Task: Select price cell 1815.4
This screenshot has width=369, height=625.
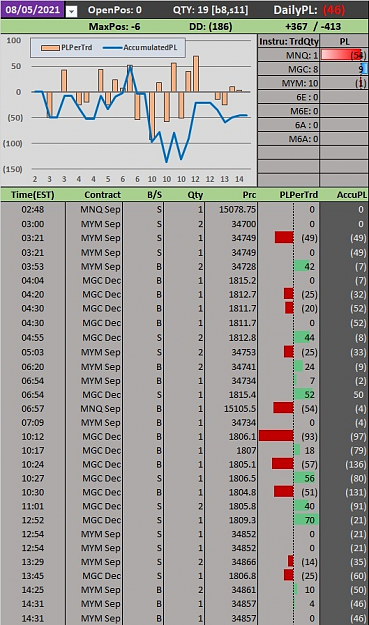Action: click(231, 395)
